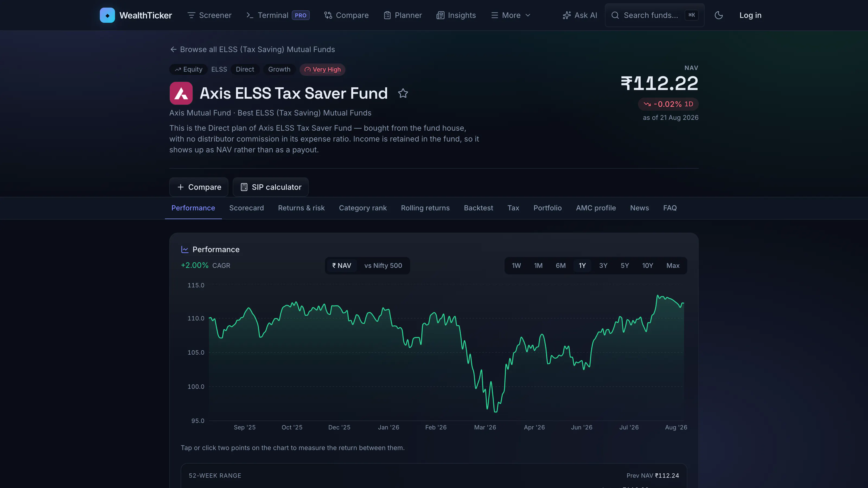The image size is (868, 488).
Task: Expand the More menu chevron
Action: 528,15
